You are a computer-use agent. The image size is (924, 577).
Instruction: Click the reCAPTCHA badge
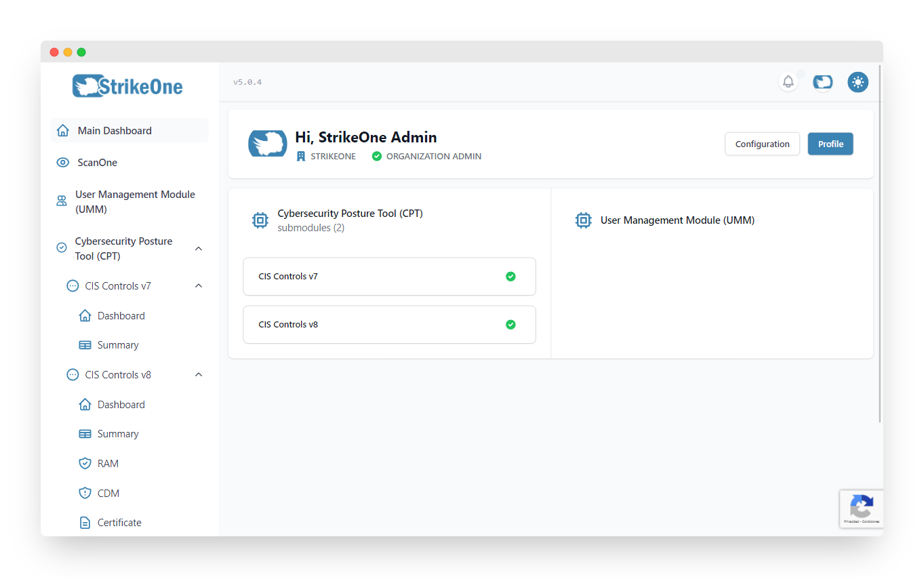coord(861,509)
